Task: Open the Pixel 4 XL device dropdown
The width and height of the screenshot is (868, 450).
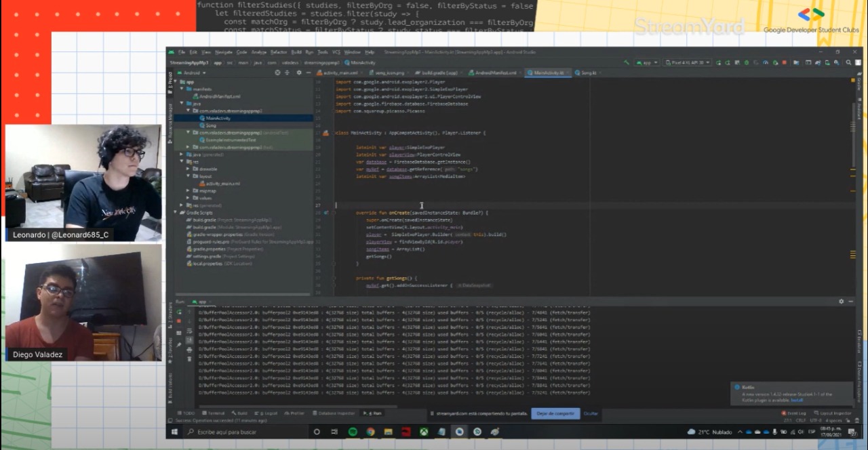Action: pyautogui.click(x=687, y=62)
